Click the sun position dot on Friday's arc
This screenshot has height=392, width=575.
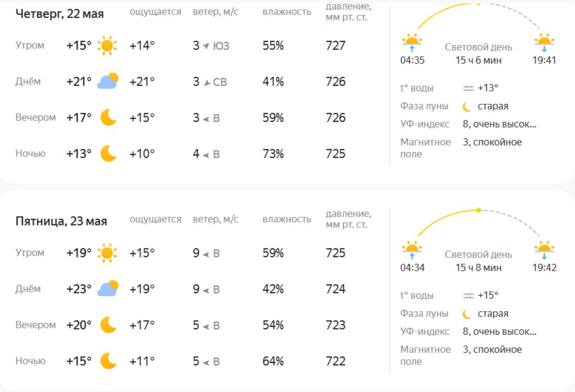tap(478, 210)
